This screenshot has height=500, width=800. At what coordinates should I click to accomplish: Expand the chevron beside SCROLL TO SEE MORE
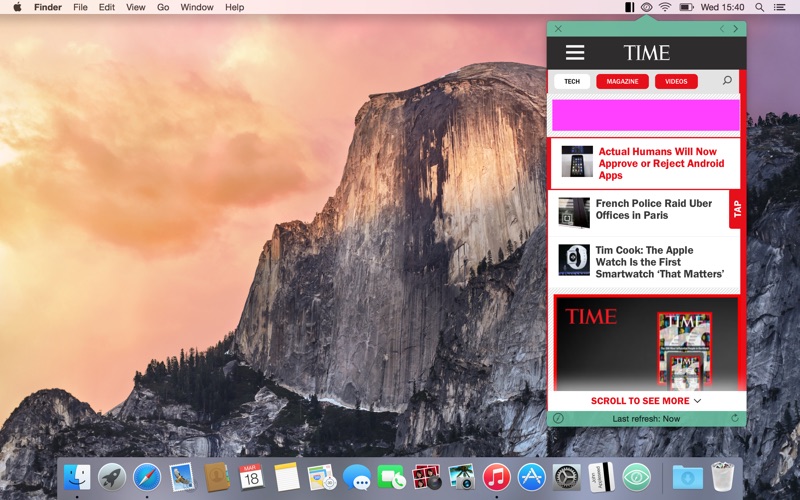tap(697, 401)
